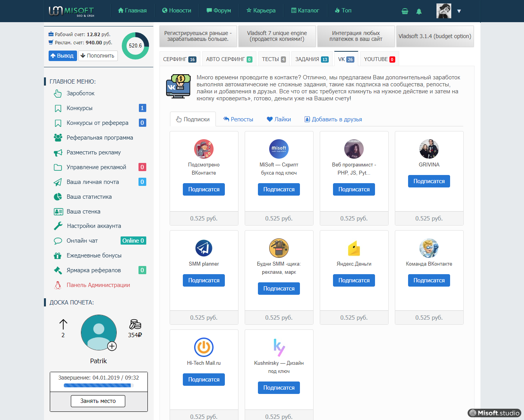This screenshot has height=420, width=524.
Task: Subscribe to SMM planner
Action: (x=204, y=280)
